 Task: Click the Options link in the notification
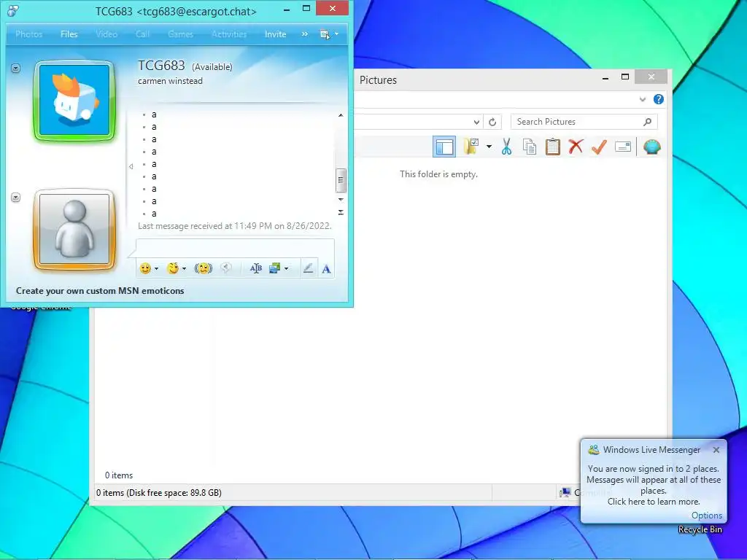[706, 516]
